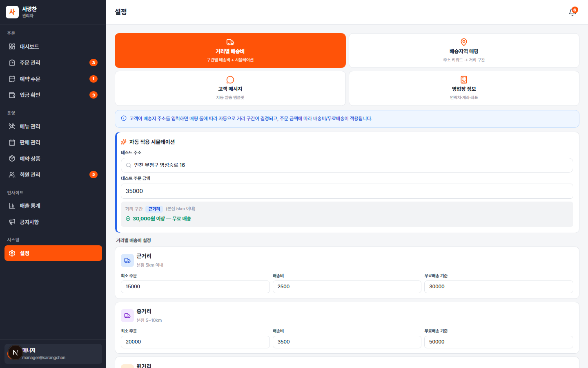
Task: Click the 판매 관리 calendar icon
Action: tap(12, 142)
